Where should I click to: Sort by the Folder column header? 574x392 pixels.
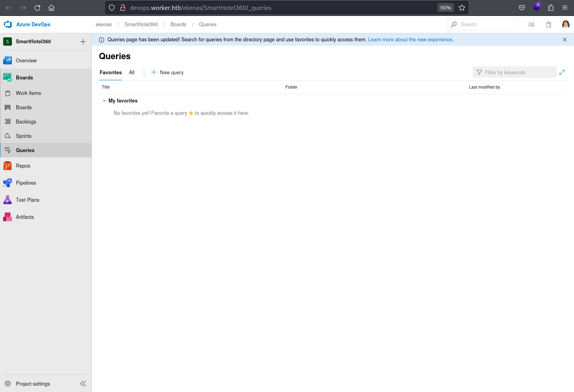(x=291, y=87)
